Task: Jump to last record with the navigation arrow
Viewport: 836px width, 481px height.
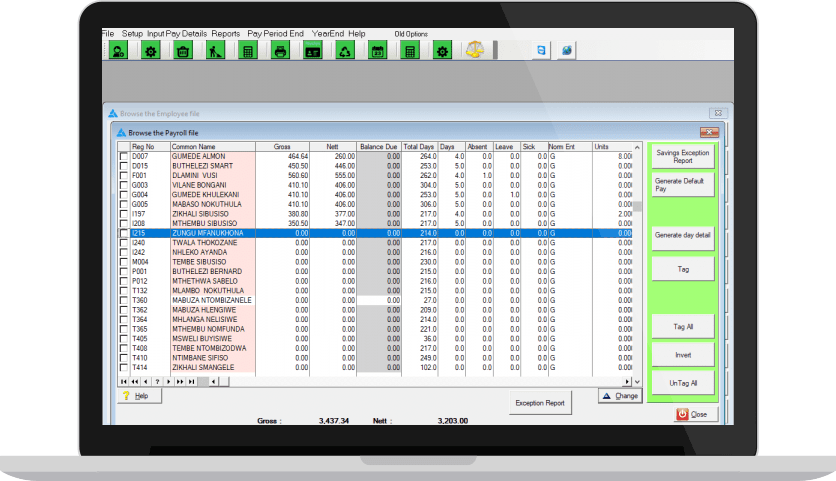Action: click(191, 381)
